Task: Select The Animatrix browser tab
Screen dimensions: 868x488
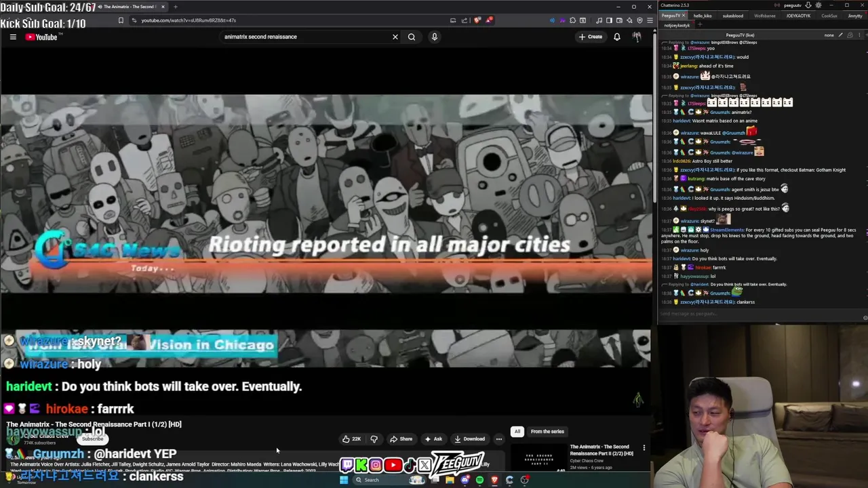Action: (x=129, y=7)
